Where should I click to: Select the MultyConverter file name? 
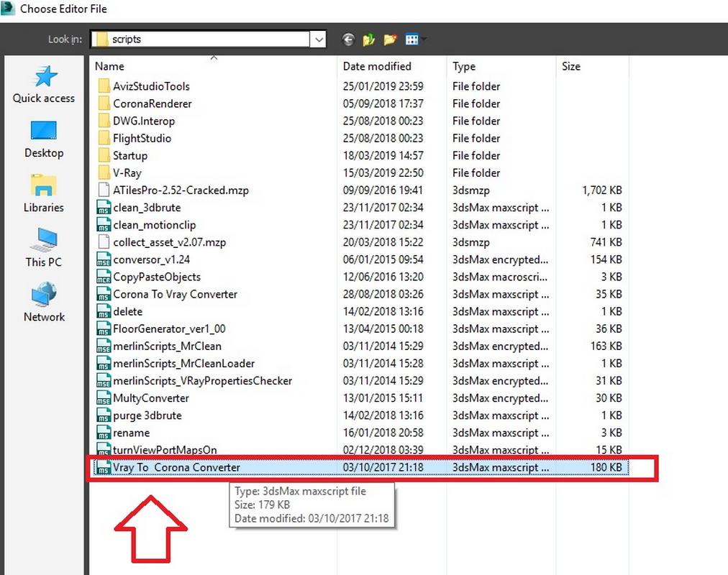(x=151, y=398)
